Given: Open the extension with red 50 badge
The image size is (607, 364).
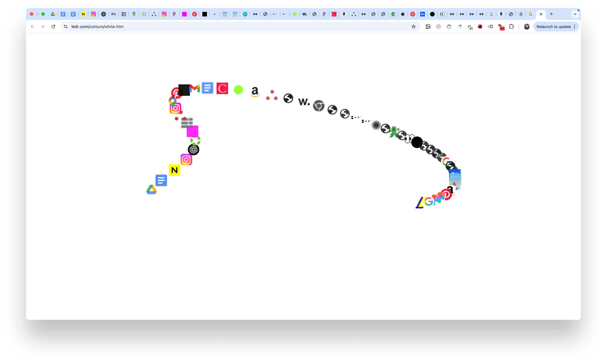Looking at the screenshot, I should [x=501, y=27].
